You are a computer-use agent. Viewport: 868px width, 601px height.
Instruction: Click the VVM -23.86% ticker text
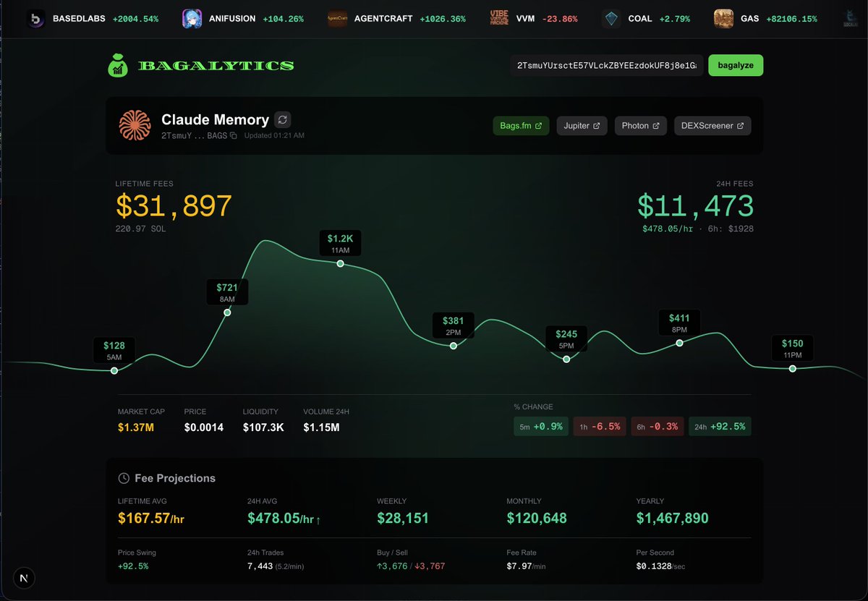pyautogui.click(x=547, y=19)
